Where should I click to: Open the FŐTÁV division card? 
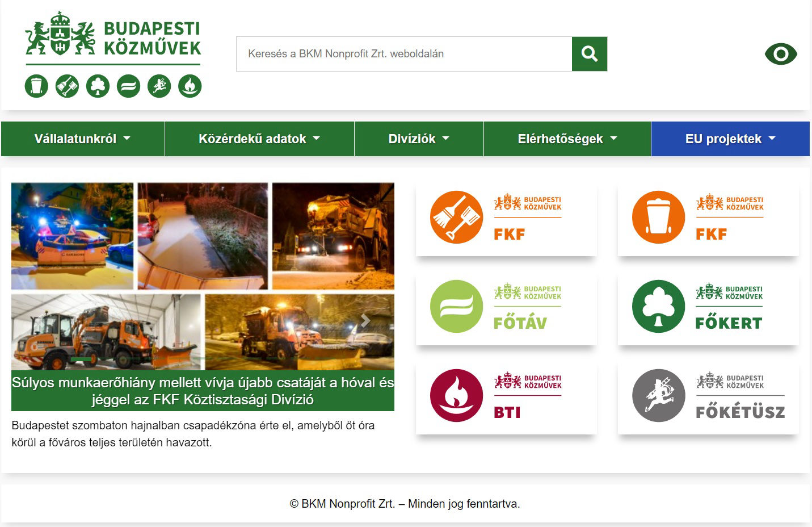(506, 307)
